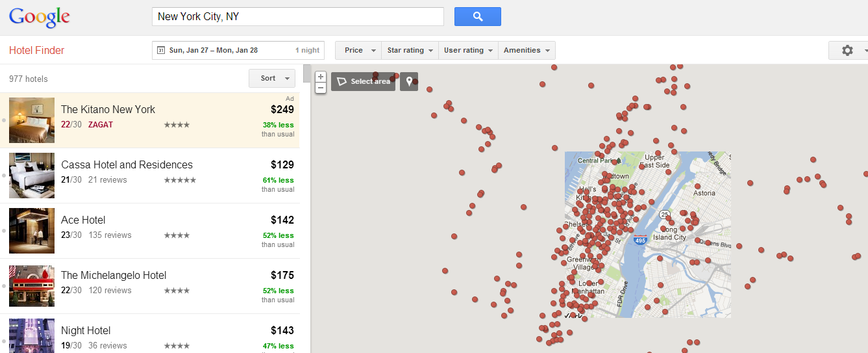Zoom in the map with plus button

point(321,77)
